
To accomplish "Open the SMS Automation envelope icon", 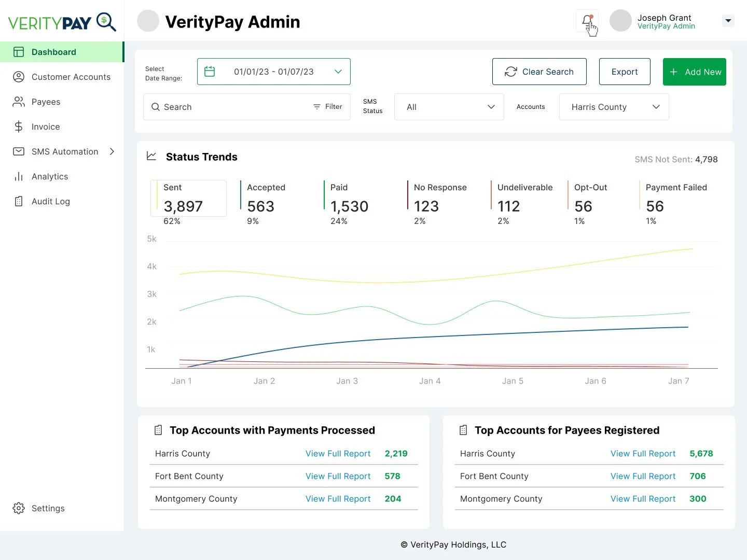I will point(19,151).
